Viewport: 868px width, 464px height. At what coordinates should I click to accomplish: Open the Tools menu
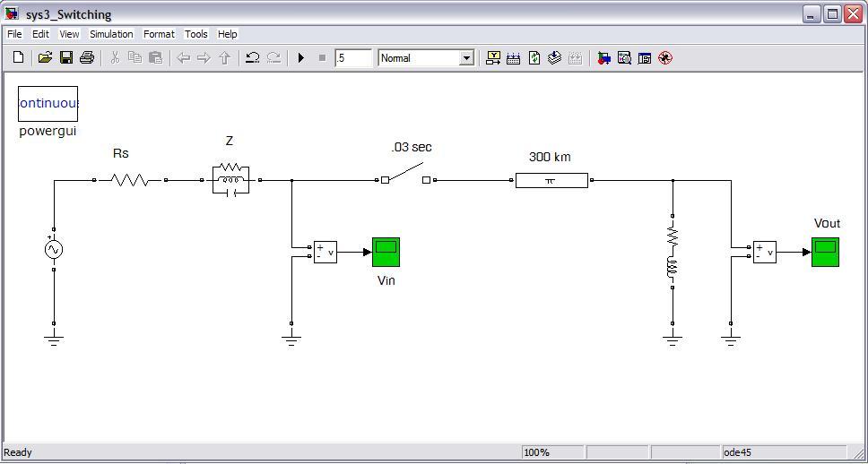tap(195, 34)
